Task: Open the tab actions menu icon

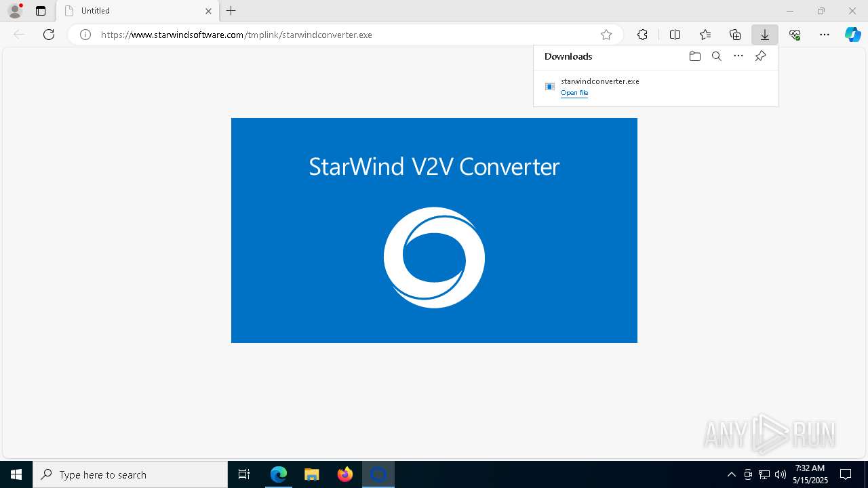Action: coord(41,11)
